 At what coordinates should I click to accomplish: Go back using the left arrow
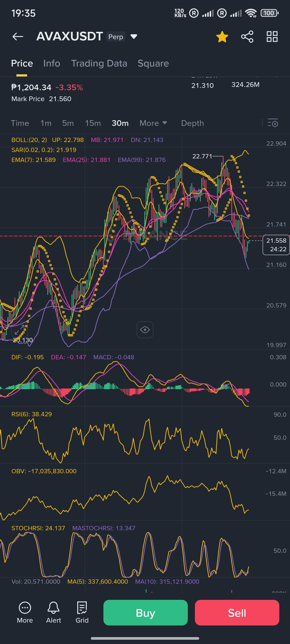point(18,37)
